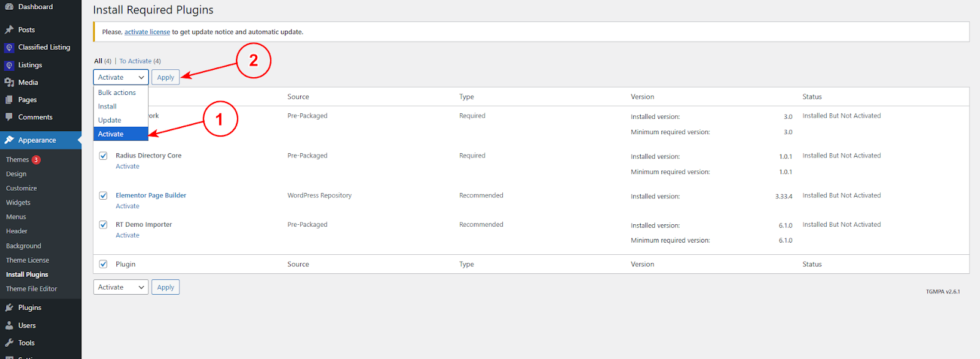The image size is (980, 359).
Task: Click the Themes update count badge
Action: click(36, 160)
